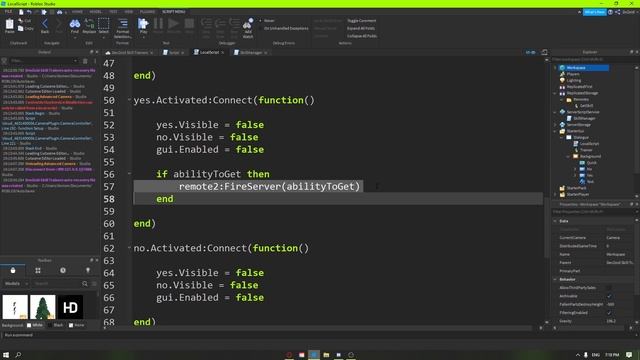Click Expand All Folds
Viewport: 640px width, 360px height.
tap(361, 29)
